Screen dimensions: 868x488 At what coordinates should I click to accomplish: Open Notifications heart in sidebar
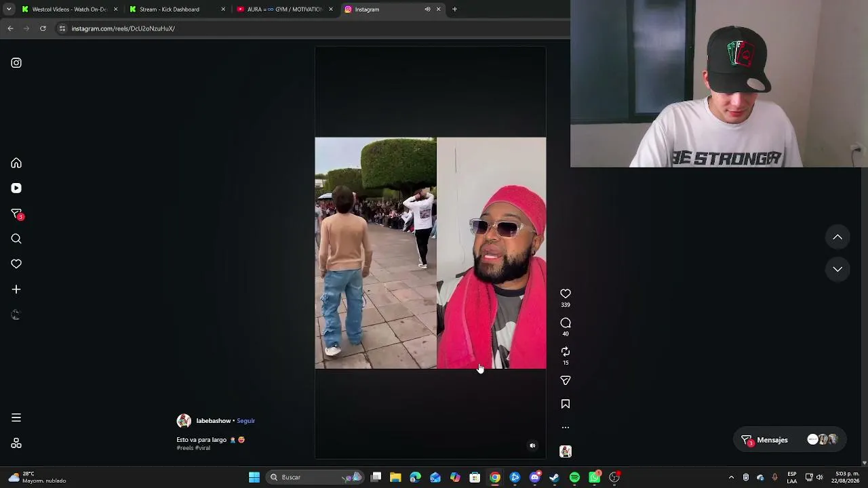coord(16,264)
